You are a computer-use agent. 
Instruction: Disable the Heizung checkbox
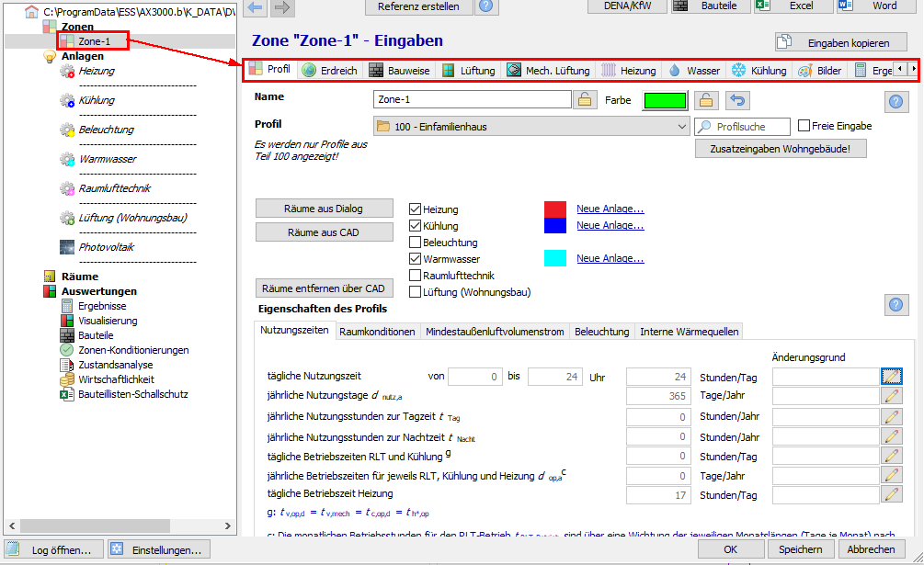pyautogui.click(x=416, y=209)
